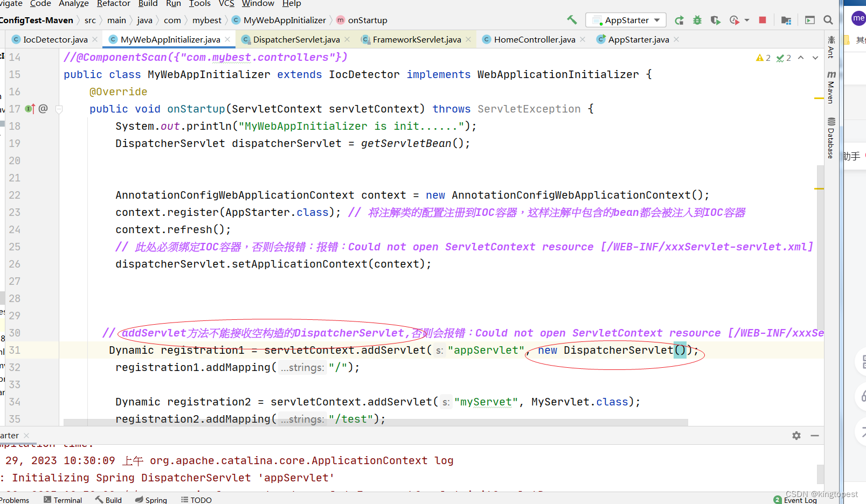Stop the running application

pos(763,20)
